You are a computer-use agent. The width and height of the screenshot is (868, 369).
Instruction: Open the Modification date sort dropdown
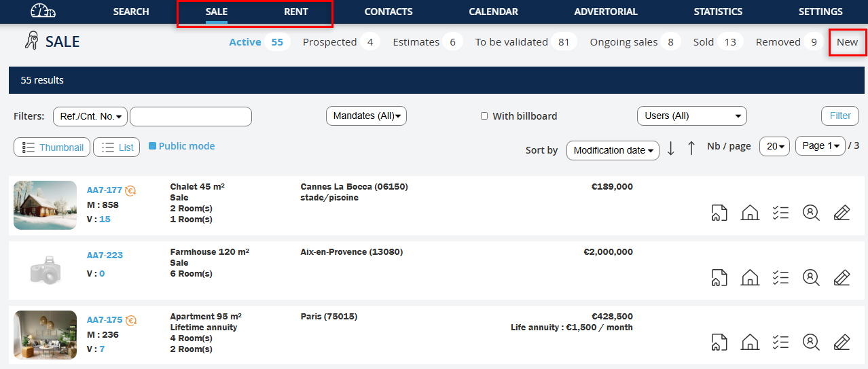coord(613,150)
